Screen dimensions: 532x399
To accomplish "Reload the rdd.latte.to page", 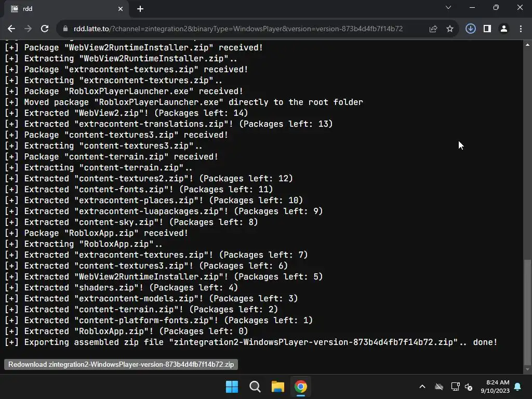I will coord(45,29).
